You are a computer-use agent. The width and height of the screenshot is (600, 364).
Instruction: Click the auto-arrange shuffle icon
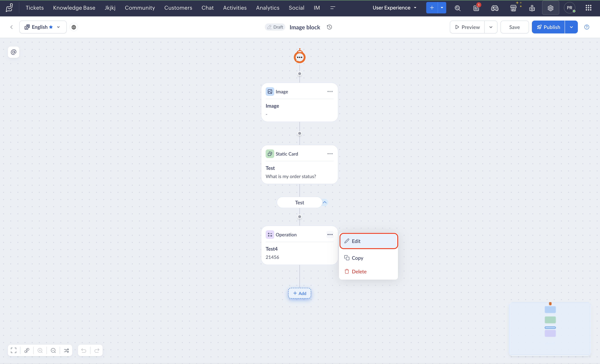point(67,350)
